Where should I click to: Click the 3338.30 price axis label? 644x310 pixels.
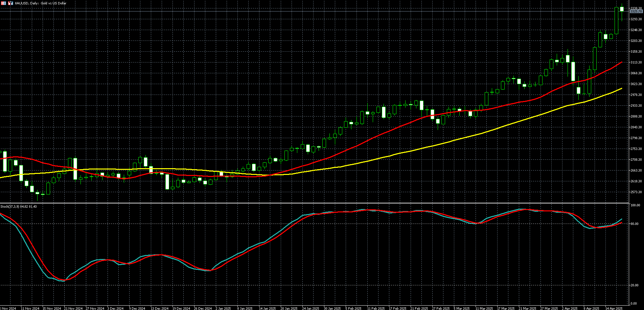[x=636, y=8]
